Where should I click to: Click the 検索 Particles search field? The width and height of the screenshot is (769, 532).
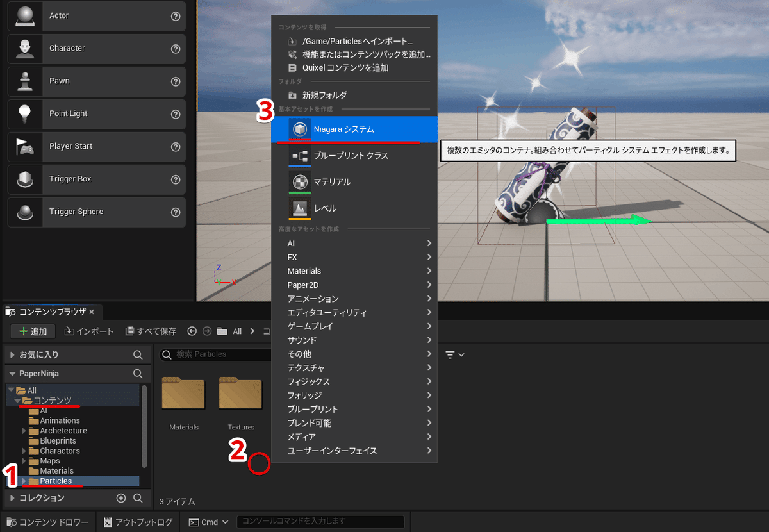(x=215, y=354)
